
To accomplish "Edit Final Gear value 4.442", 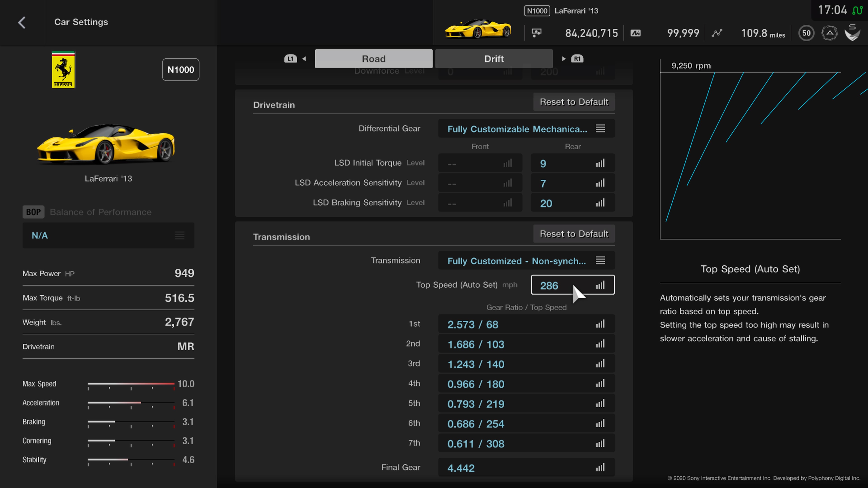I will [x=526, y=467].
